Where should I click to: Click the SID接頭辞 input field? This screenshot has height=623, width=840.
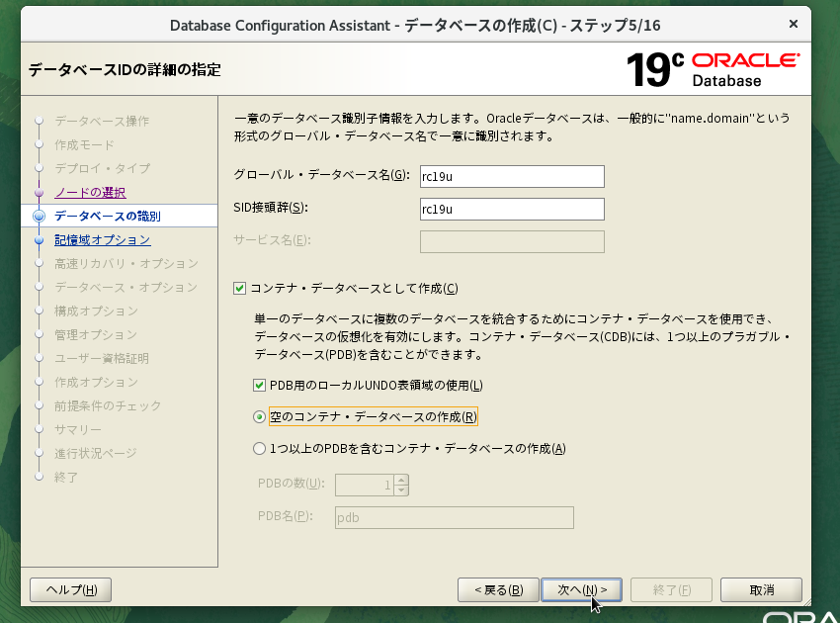(512, 209)
